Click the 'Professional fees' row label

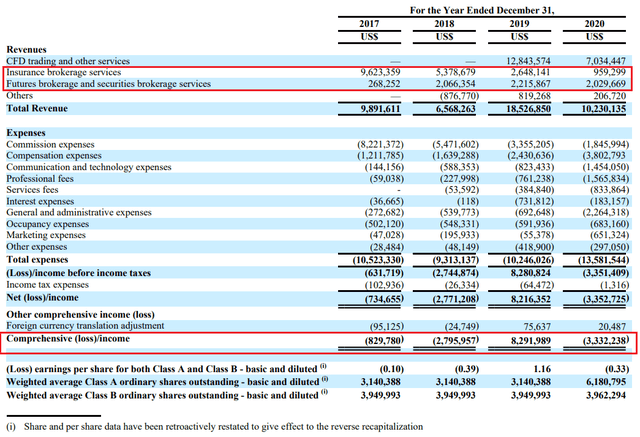tap(40, 179)
